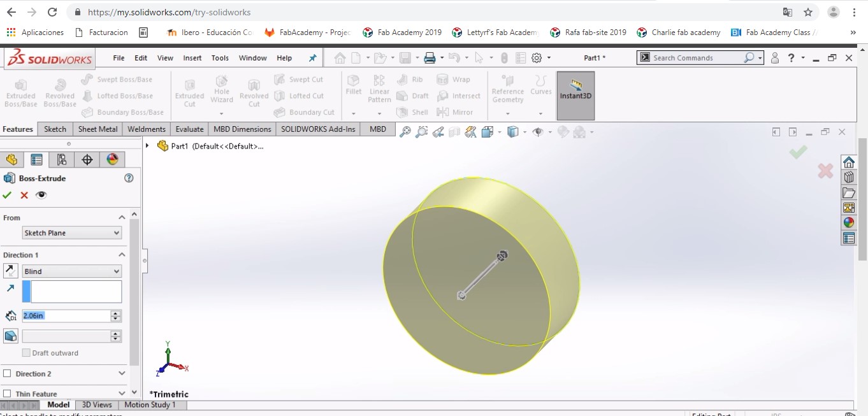868x416 pixels.
Task: Enable the Thin Feature checkbox
Action: click(x=7, y=394)
